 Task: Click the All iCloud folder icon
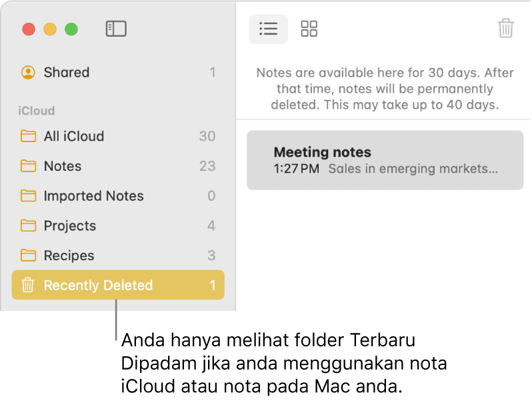click(28, 136)
